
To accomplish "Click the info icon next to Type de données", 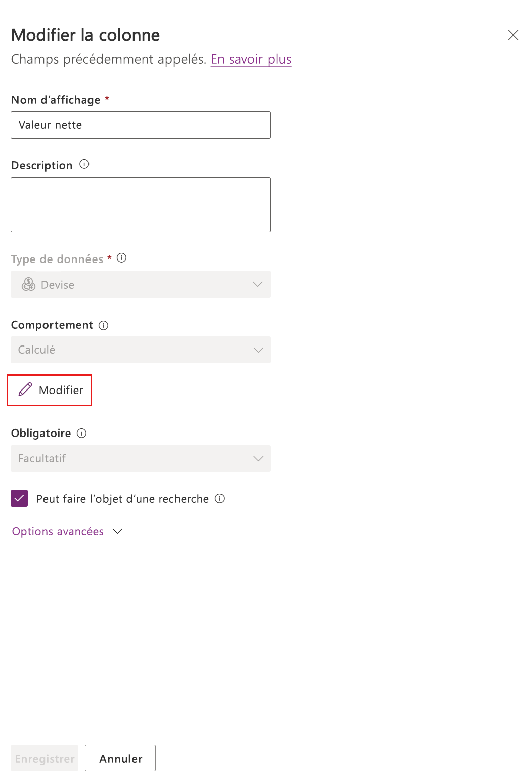I will (x=121, y=257).
